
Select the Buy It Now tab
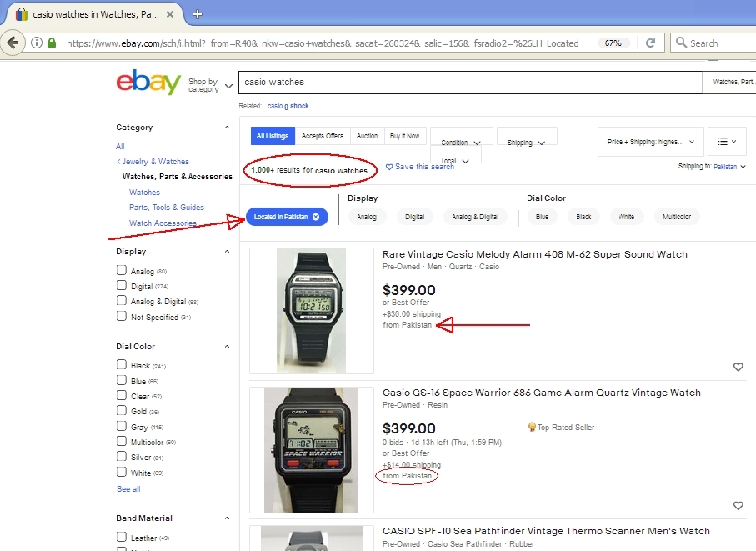(404, 136)
